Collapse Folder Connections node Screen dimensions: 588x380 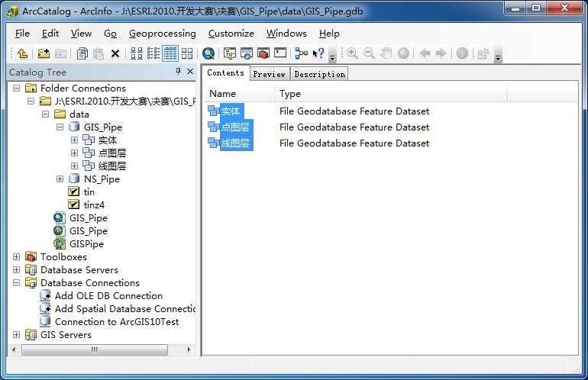(x=17, y=89)
